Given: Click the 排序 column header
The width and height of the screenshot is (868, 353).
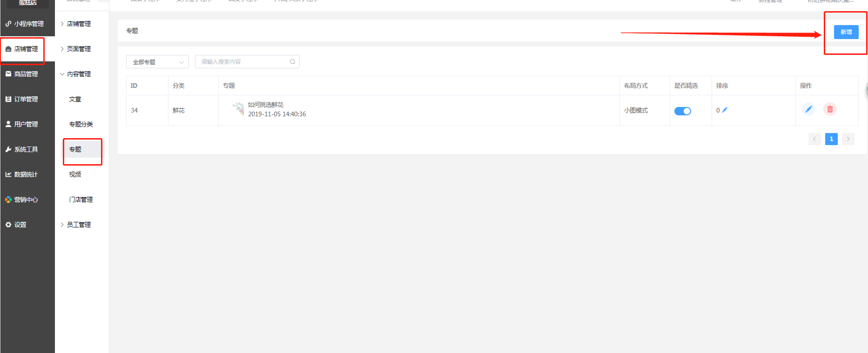Looking at the screenshot, I should tap(722, 86).
